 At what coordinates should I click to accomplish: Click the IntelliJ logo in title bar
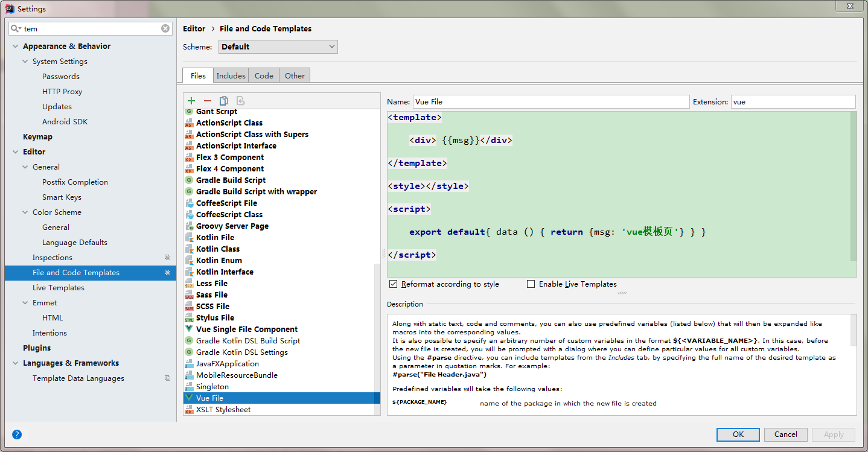pyautogui.click(x=10, y=8)
